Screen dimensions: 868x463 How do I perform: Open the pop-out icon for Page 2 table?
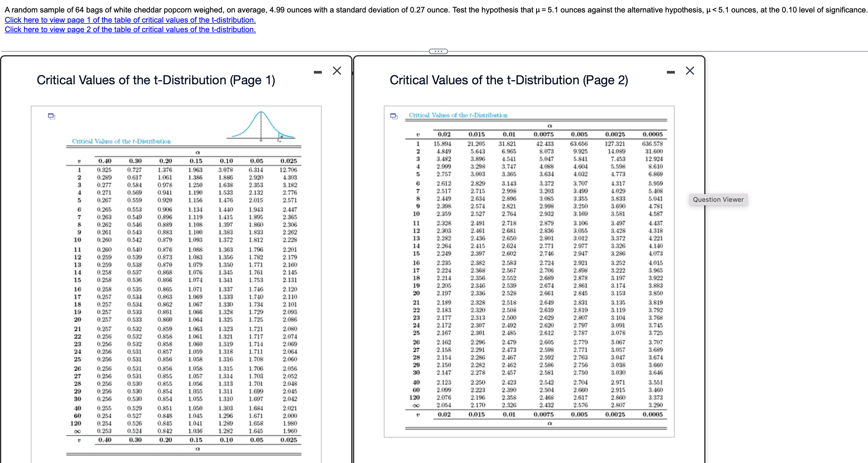click(x=394, y=116)
